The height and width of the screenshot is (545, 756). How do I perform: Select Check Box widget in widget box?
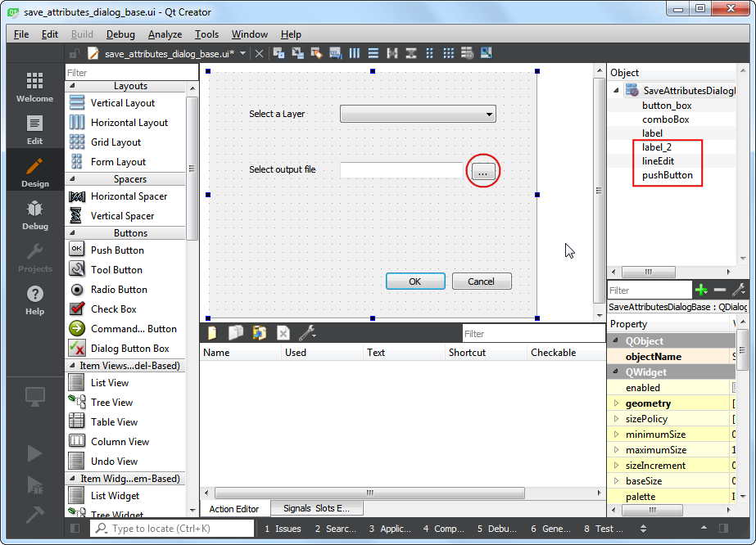(113, 309)
